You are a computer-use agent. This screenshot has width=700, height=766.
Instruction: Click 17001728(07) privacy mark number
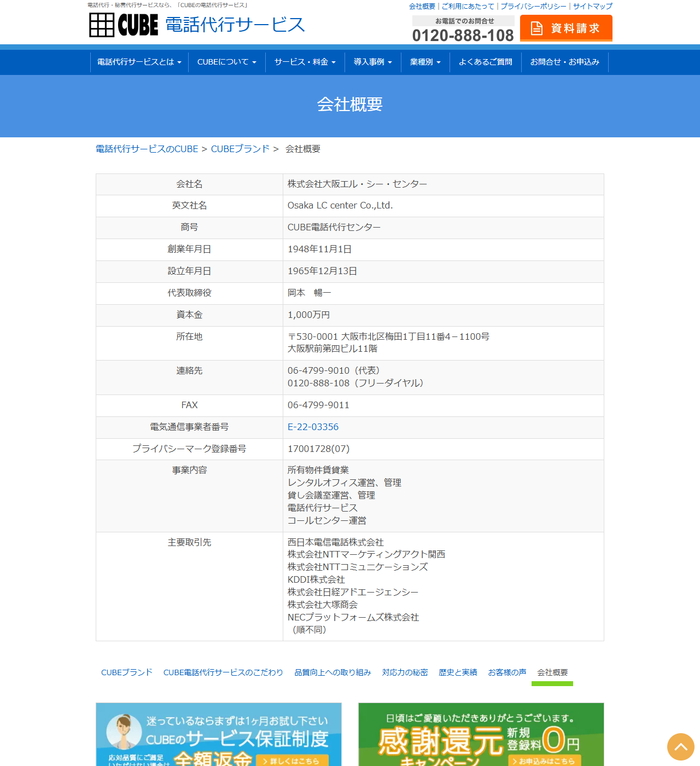coord(318,449)
